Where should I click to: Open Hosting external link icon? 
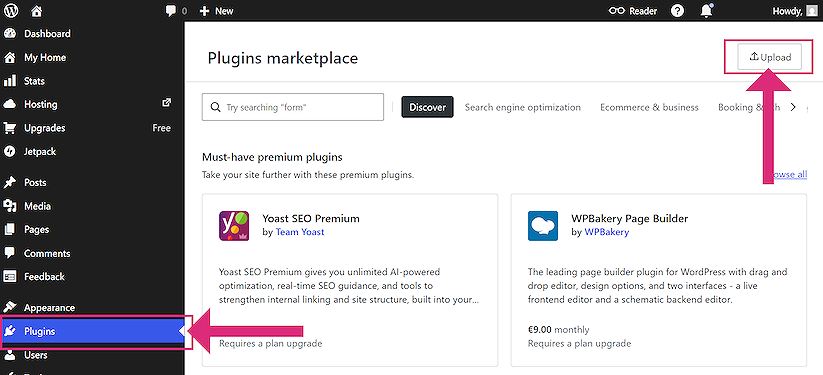pyautogui.click(x=166, y=103)
